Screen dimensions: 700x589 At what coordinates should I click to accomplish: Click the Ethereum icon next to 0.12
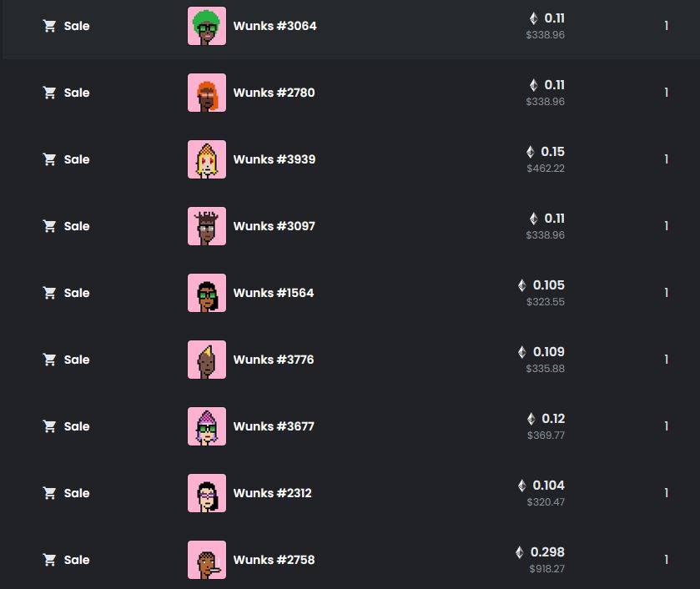tap(531, 419)
